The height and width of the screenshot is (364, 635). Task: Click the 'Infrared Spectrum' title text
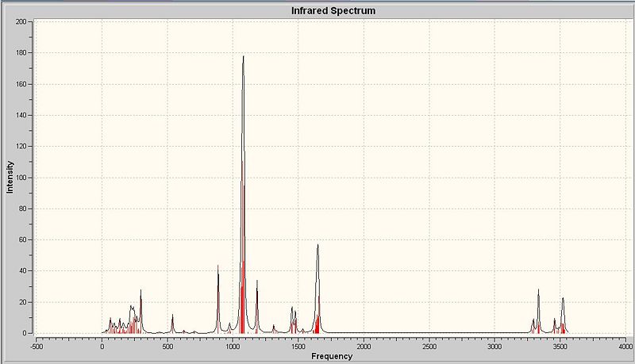333,11
